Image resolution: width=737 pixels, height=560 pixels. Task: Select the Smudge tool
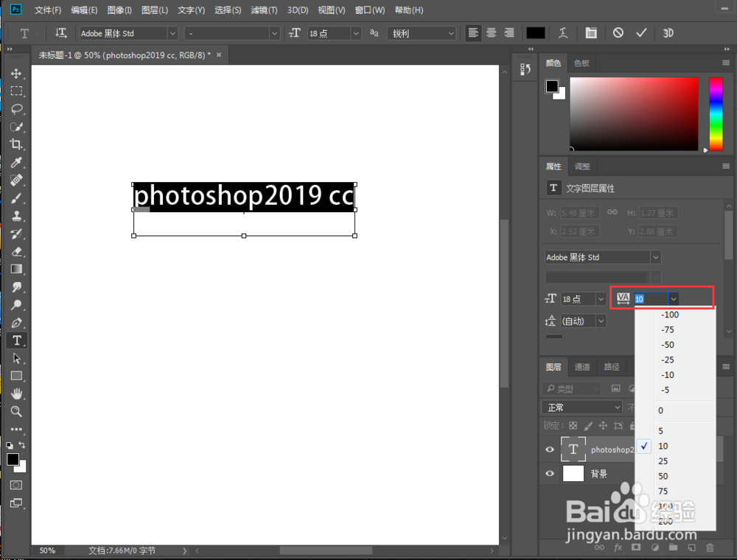[16, 287]
